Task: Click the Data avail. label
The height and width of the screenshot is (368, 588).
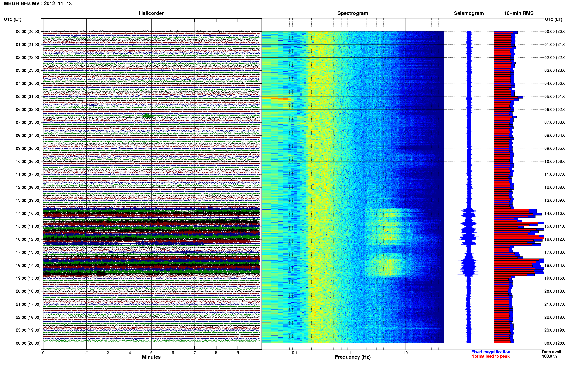Action: pos(552,352)
